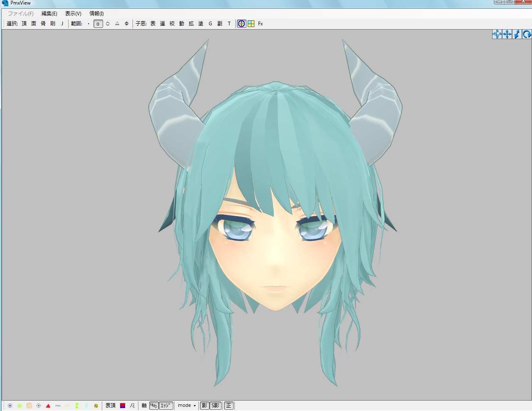Open the ファイル(F) menu

point(21,14)
